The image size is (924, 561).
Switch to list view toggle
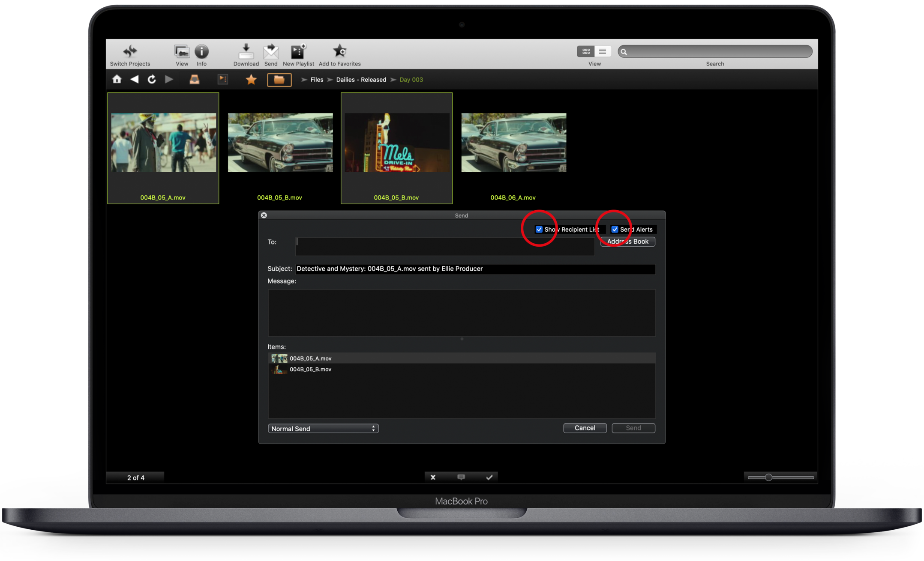[x=602, y=51]
